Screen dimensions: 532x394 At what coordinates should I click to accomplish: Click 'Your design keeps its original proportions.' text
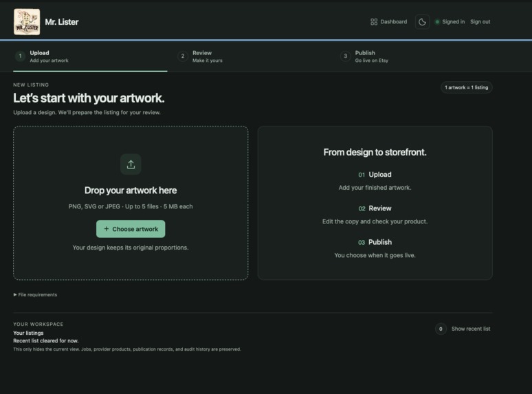point(131,248)
